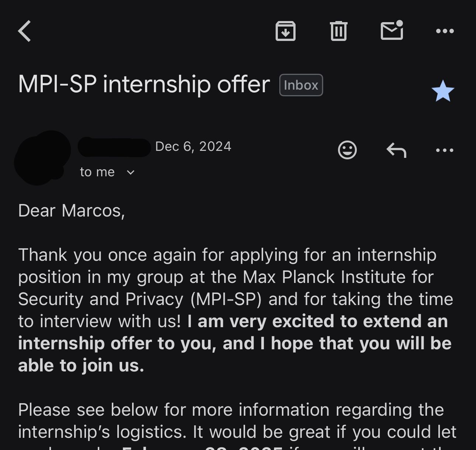Open the Inbox label next to the subject
The width and height of the screenshot is (476, 450).
(301, 84)
